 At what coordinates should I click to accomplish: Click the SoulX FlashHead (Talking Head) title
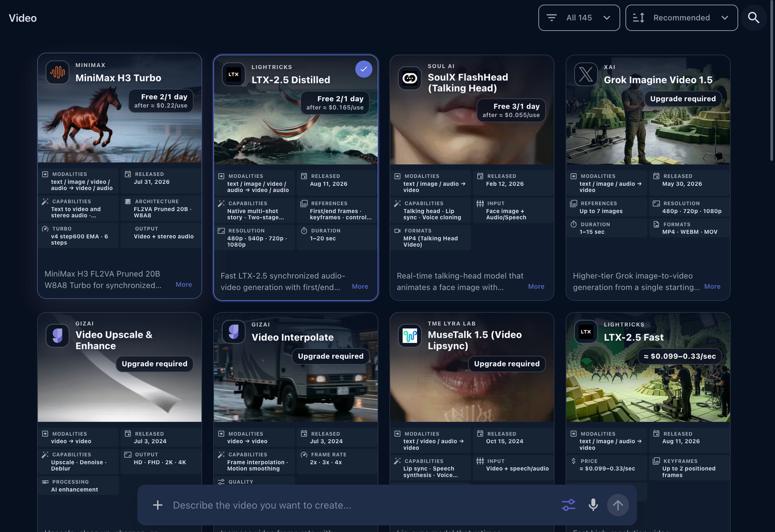point(468,83)
